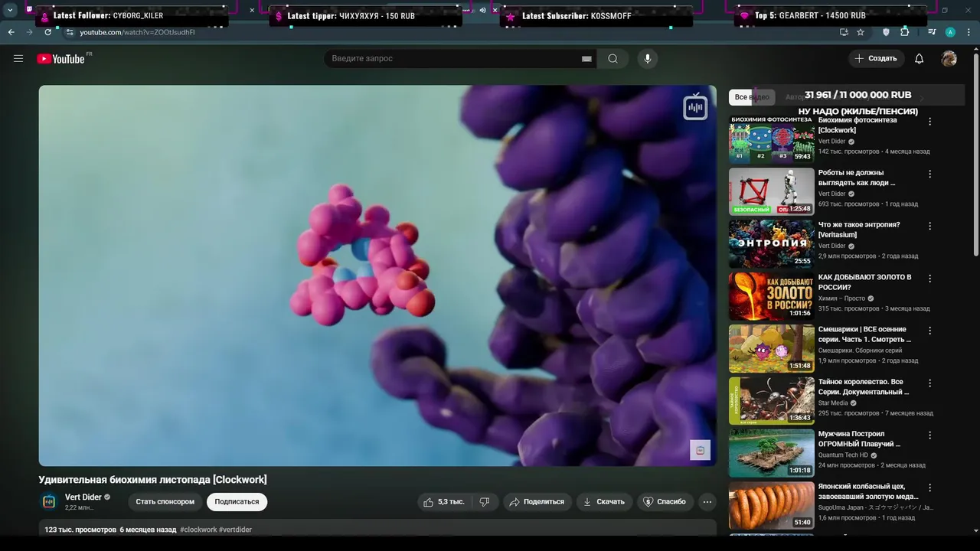Click the browser address bar URL
980x551 pixels.
(138, 32)
